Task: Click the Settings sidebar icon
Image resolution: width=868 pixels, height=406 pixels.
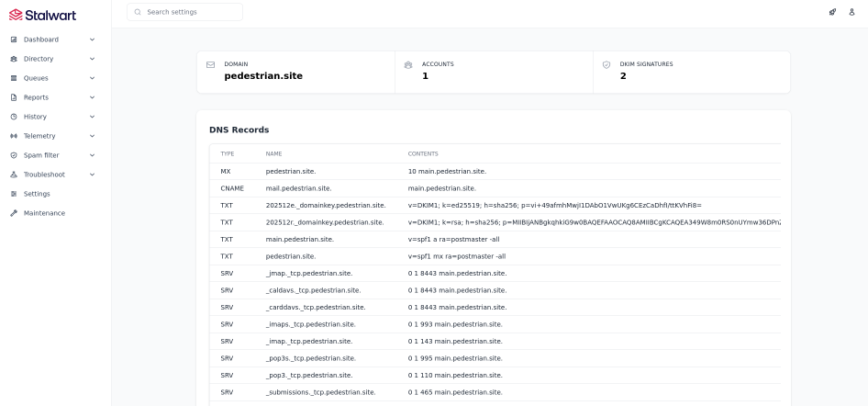Action: click(x=14, y=194)
